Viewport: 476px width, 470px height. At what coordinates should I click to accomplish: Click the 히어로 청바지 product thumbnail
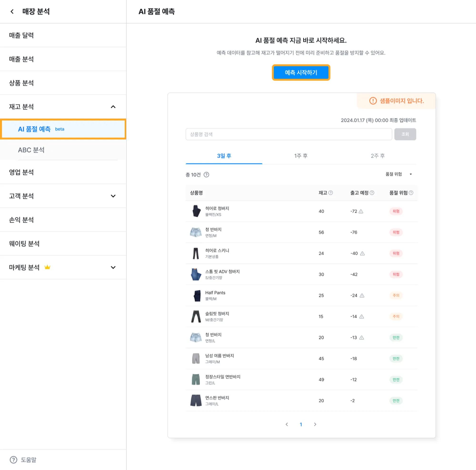click(x=196, y=211)
